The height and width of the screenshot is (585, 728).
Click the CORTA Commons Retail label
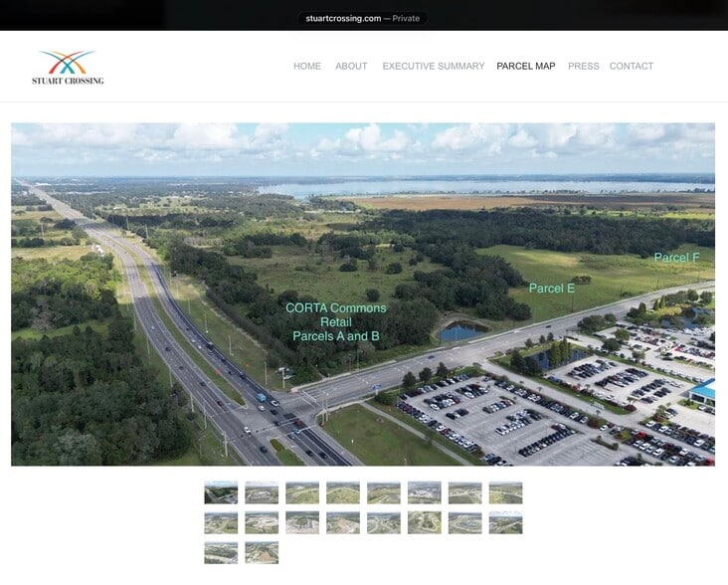[336, 322]
